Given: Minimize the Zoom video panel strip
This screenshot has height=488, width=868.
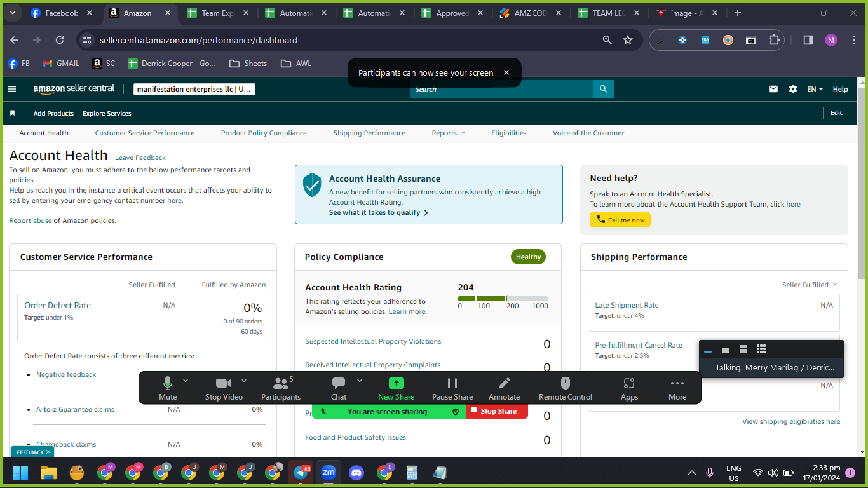Looking at the screenshot, I should 708,349.
